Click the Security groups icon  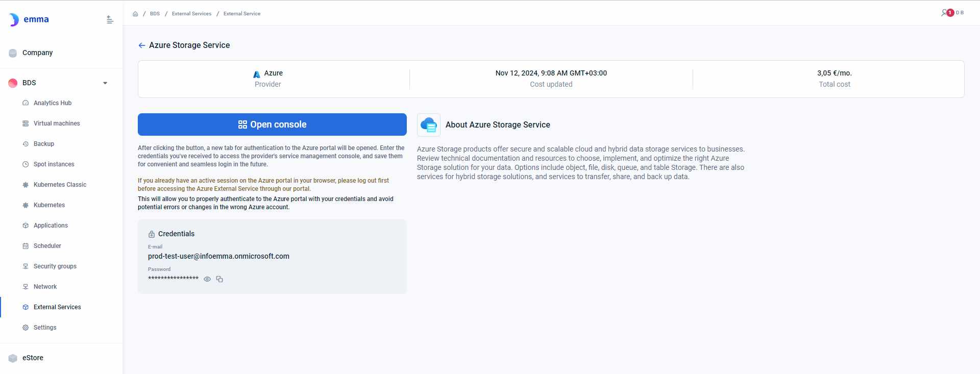26,266
